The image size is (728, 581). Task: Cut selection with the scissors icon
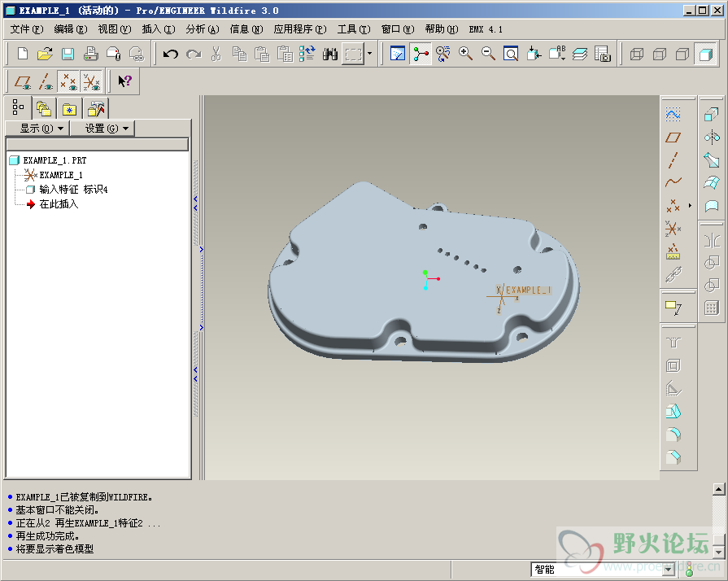216,54
